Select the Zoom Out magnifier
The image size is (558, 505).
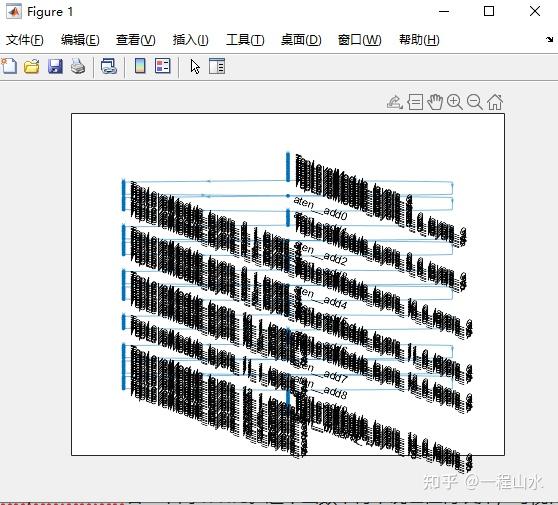(x=475, y=102)
